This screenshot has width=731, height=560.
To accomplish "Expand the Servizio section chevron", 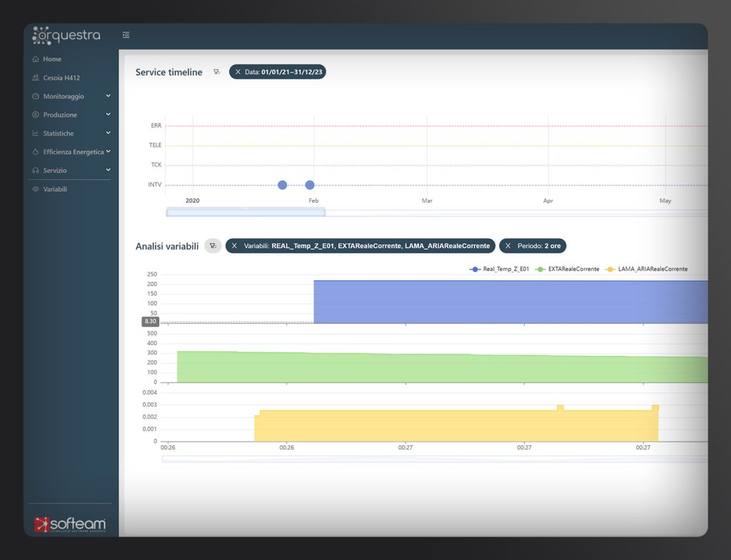I will (108, 170).
